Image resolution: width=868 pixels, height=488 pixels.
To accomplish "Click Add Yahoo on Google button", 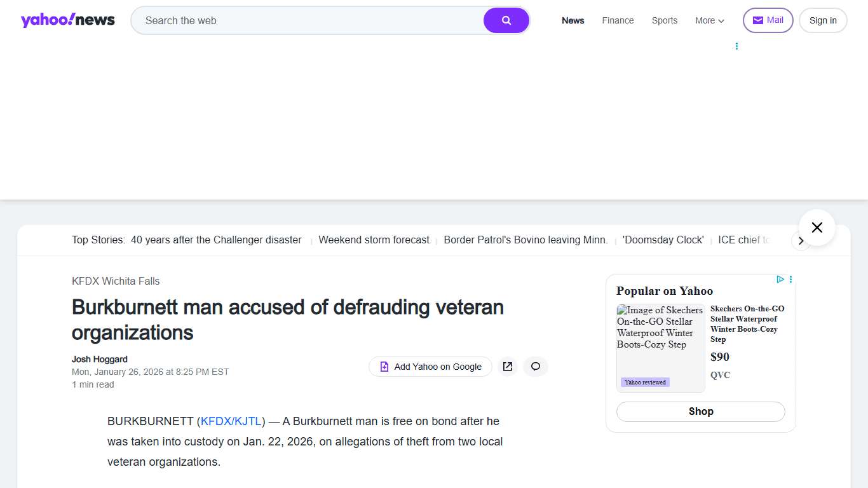I will point(430,367).
